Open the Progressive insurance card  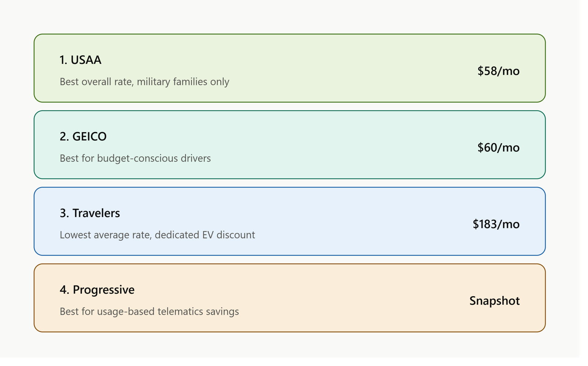pyautogui.click(x=290, y=298)
